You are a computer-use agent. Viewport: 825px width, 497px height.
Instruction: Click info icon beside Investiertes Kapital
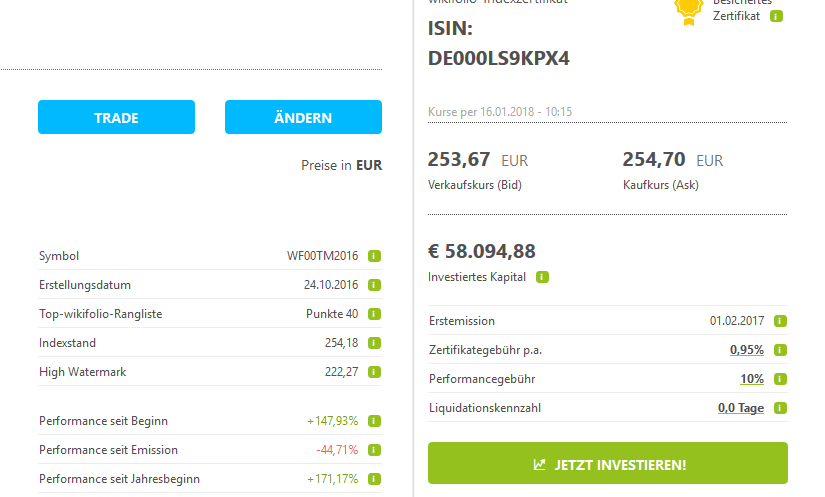click(x=542, y=277)
